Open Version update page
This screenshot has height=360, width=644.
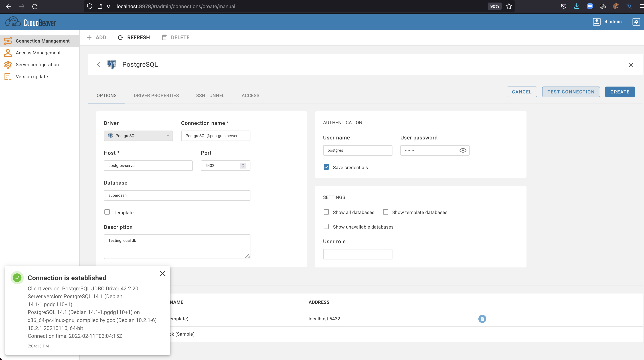pyautogui.click(x=31, y=77)
